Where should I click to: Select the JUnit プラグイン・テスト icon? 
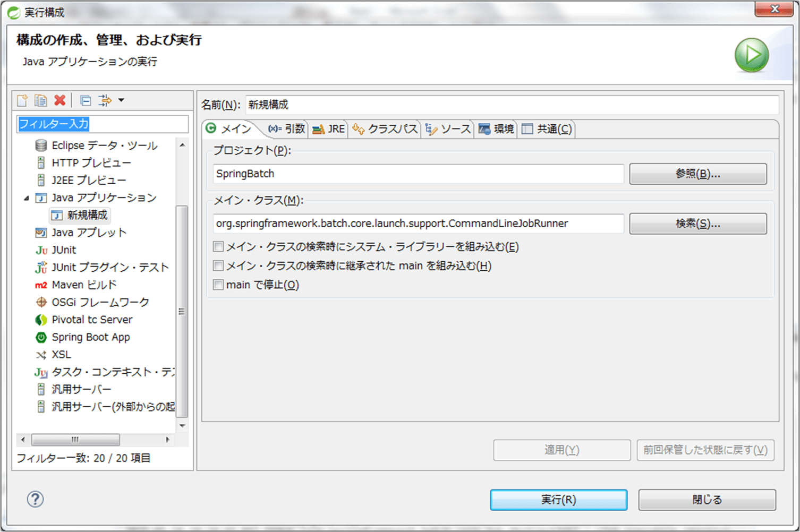(41, 267)
